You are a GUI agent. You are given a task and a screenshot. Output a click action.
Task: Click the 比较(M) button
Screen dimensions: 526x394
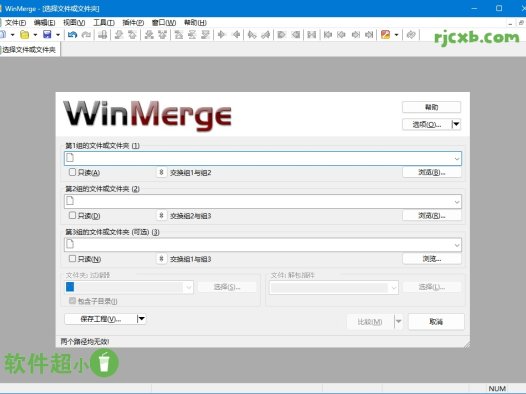[x=370, y=322]
